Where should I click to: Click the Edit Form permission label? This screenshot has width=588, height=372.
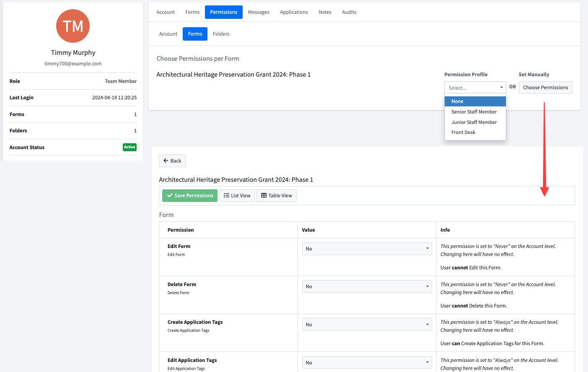point(179,246)
